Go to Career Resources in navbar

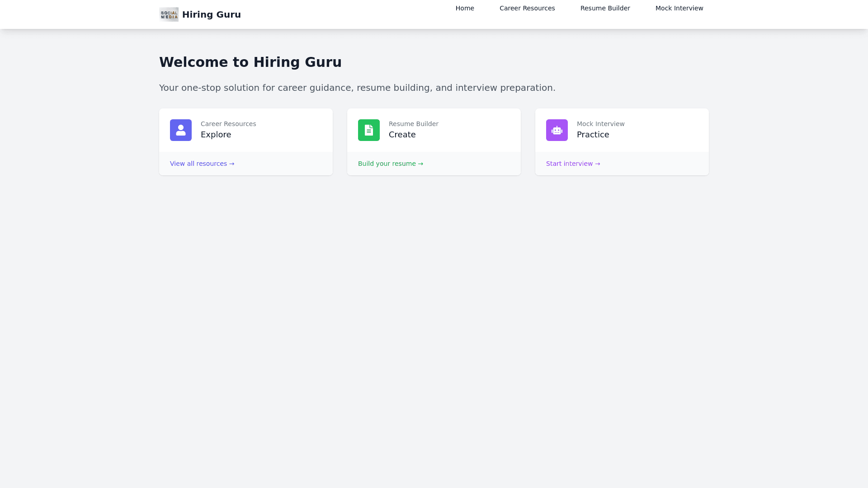click(527, 8)
